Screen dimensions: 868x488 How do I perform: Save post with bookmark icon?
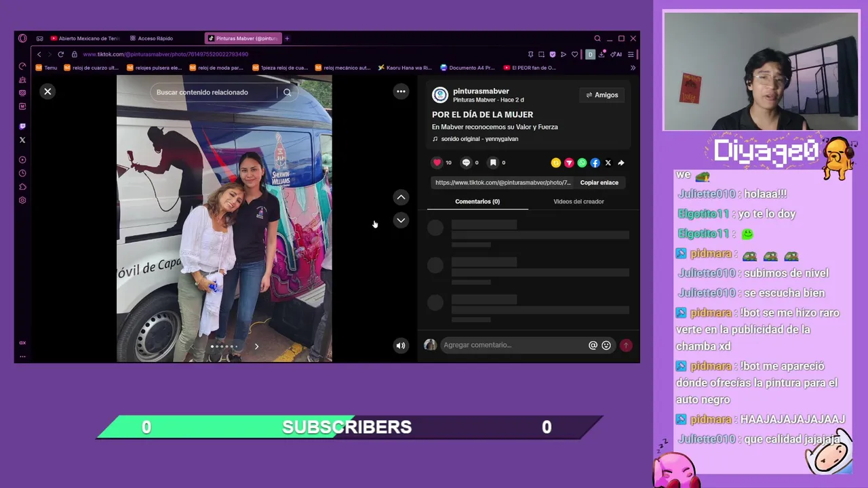click(x=493, y=163)
